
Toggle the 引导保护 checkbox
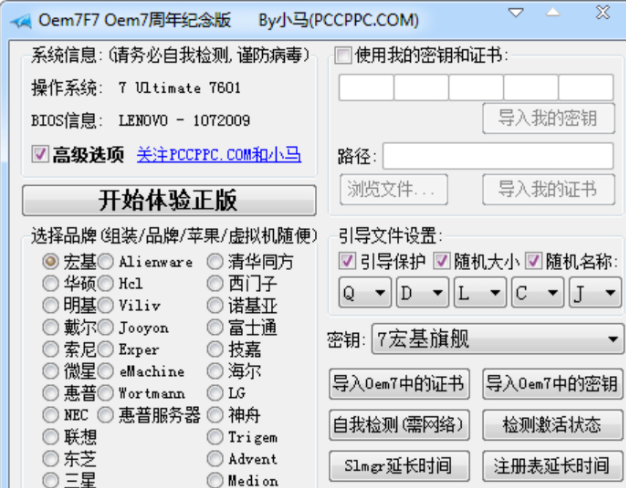click(347, 261)
